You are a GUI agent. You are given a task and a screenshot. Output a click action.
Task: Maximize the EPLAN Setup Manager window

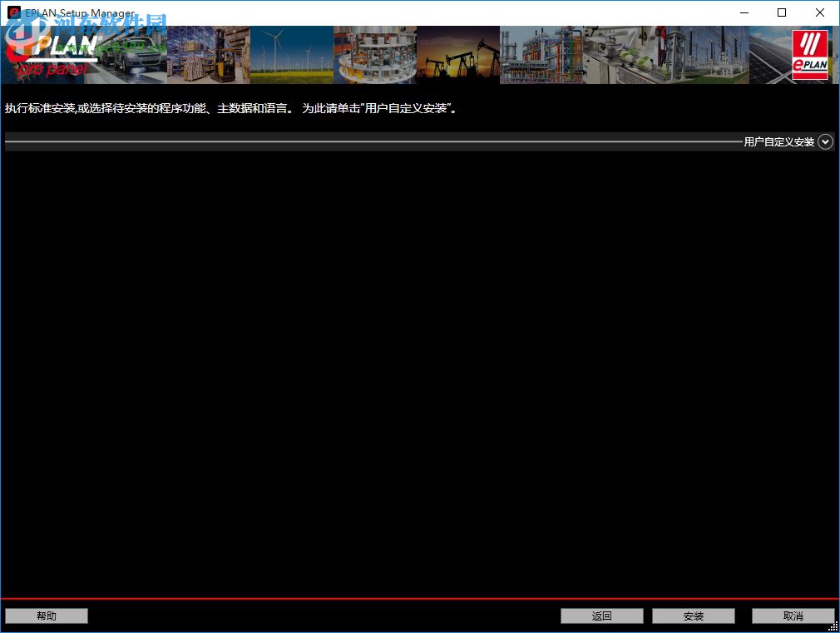782,12
